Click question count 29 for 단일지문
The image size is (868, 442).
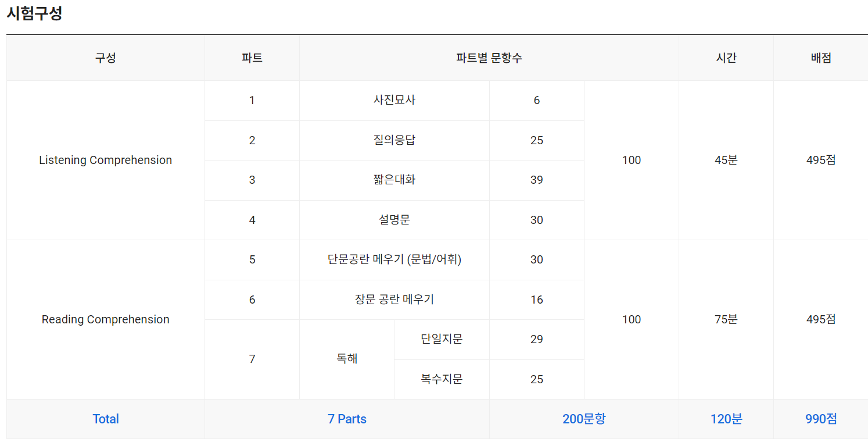[x=537, y=340]
